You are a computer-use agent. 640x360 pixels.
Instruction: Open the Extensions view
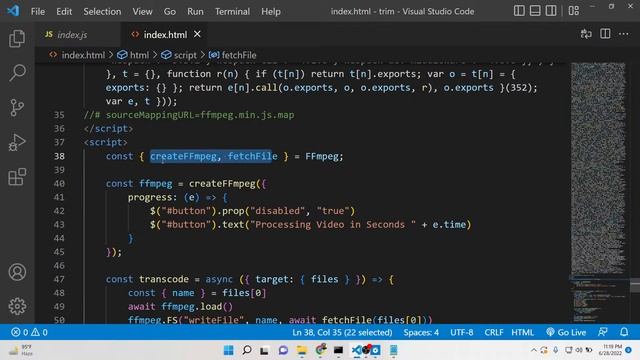point(17,177)
